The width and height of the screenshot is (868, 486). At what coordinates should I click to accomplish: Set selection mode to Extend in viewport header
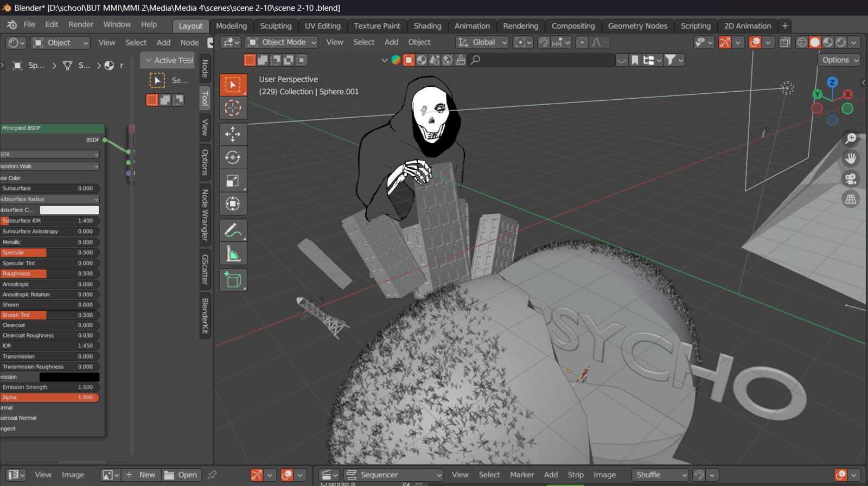pos(263,60)
